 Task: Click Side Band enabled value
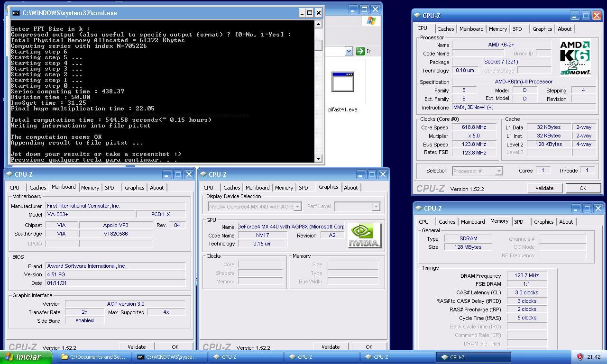pyautogui.click(x=84, y=320)
